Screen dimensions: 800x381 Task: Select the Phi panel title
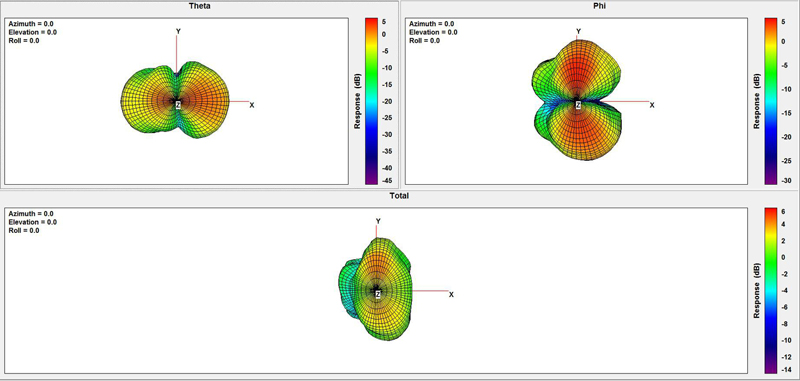tap(599, 6)
